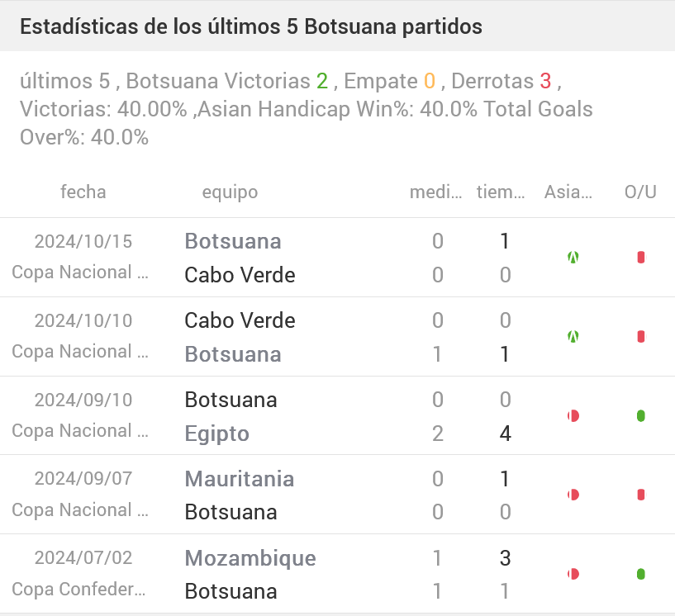
Task: Open Mauritania team link
Action: (240, 479)
